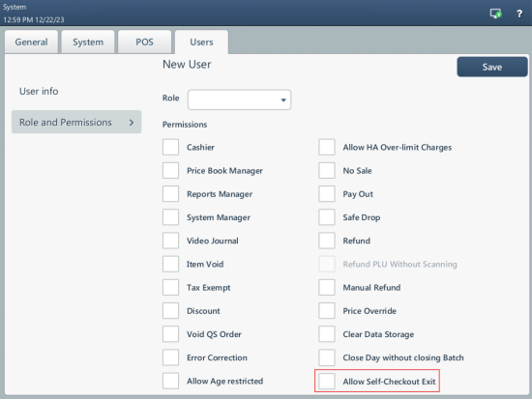
Task: Enable the Refund permission checkbox
Action: 327,241
